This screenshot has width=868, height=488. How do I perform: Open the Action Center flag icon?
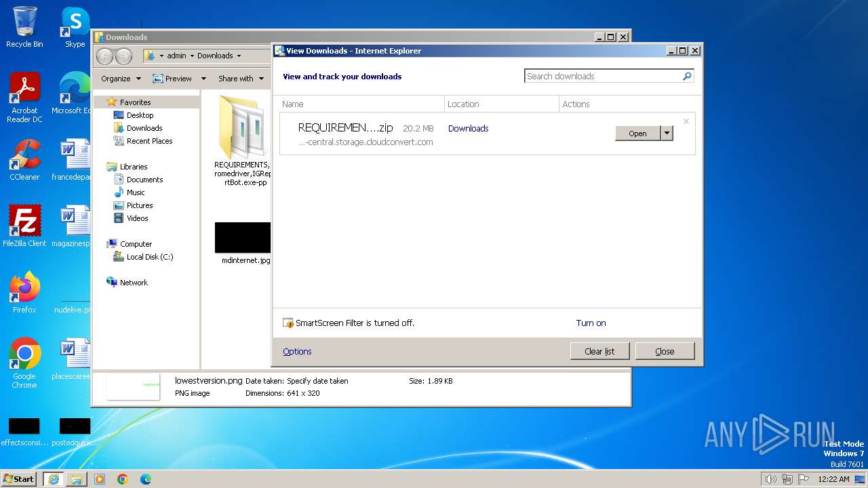pyautogui.click(x=804, y=479)
